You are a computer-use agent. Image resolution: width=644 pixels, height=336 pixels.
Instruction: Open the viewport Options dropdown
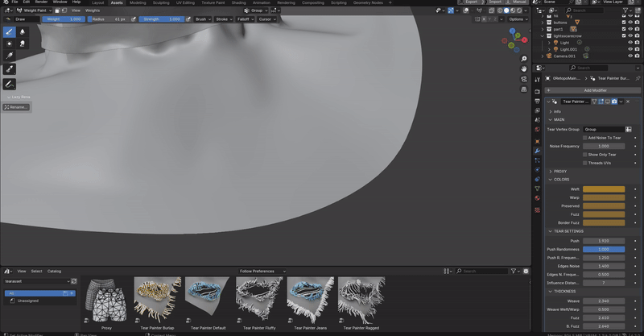click(518, 19)
